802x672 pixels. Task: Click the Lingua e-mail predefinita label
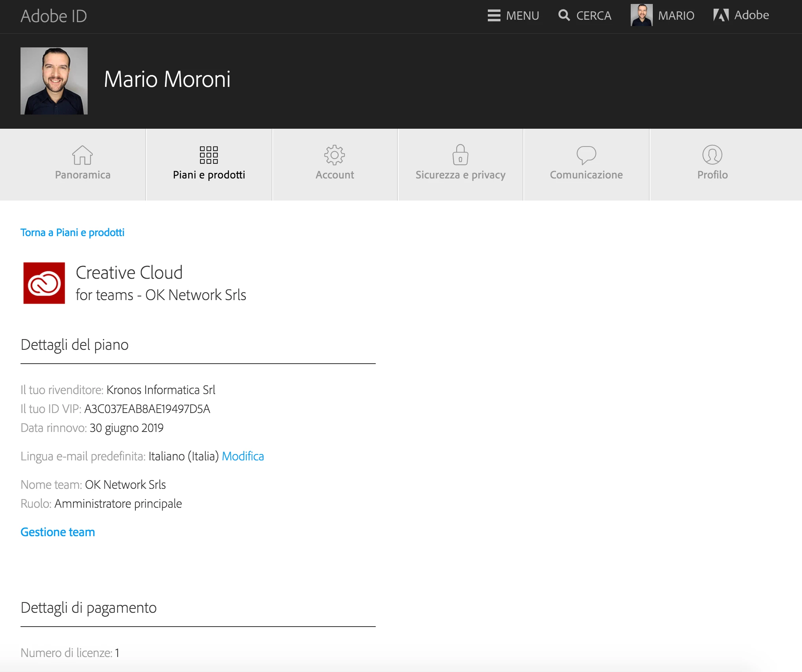click(x=83, y=456)
